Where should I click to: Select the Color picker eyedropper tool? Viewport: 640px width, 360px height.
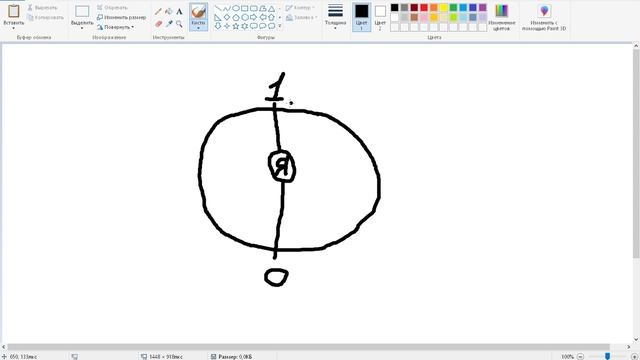(169, 24)
